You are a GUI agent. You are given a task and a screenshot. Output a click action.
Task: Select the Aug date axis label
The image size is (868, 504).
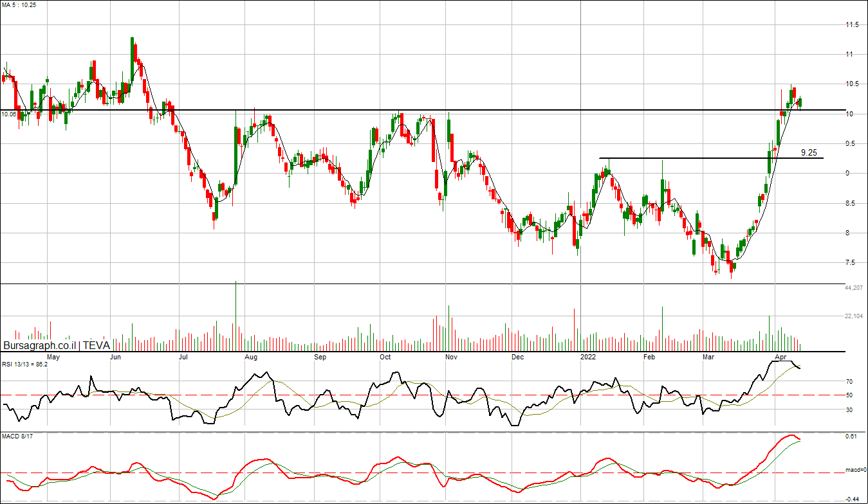(x=251, y=356)
